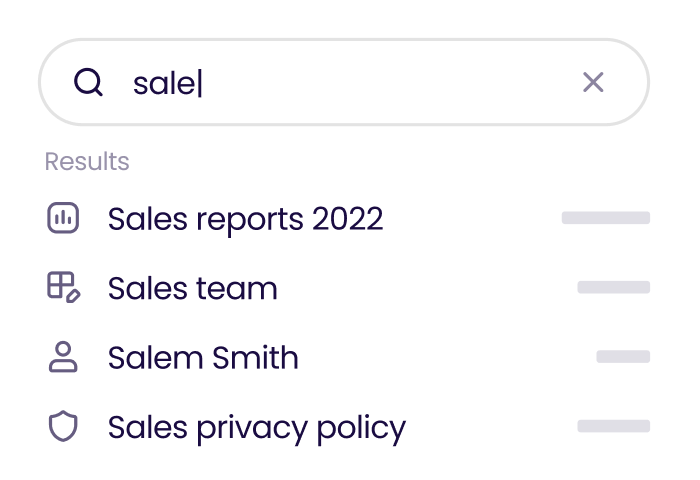This screenshot has width=700, height=480.
Task: Click the typed 'sale' query text
Action: pyautogui.click(x=163, y=84)
